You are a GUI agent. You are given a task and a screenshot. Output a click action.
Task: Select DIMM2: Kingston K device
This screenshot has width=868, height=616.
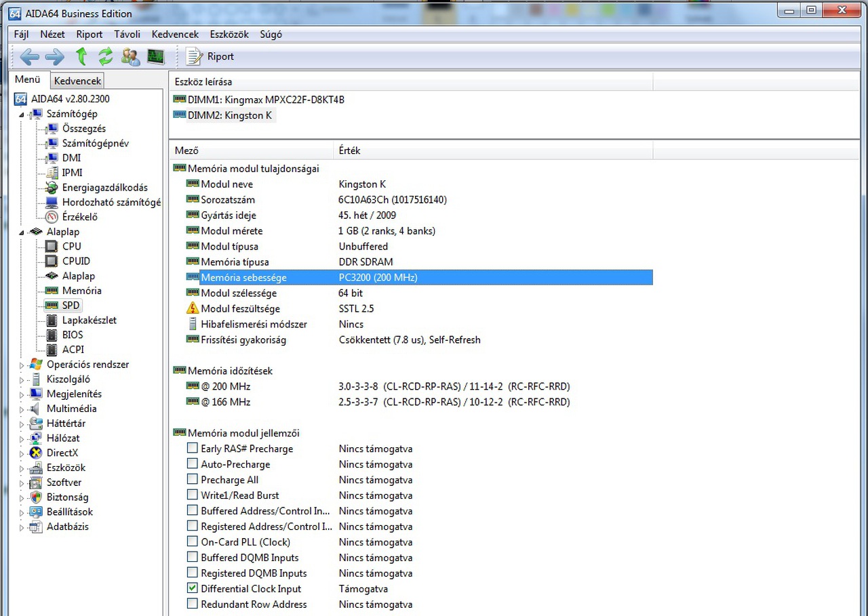[229, 115]
